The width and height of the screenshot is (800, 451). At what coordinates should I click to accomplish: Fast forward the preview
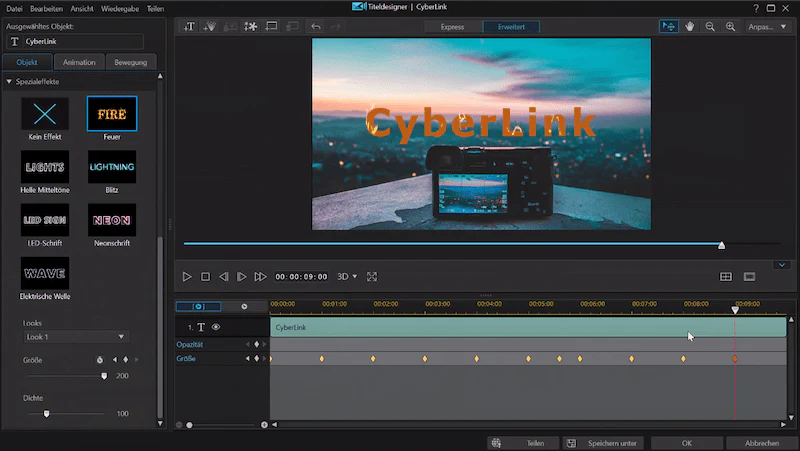coord(260,277)
